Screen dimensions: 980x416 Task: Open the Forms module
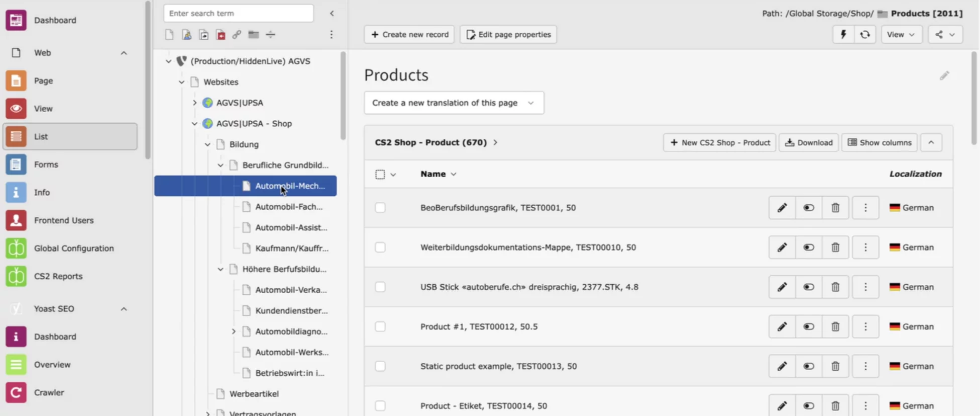pos(70,164)
